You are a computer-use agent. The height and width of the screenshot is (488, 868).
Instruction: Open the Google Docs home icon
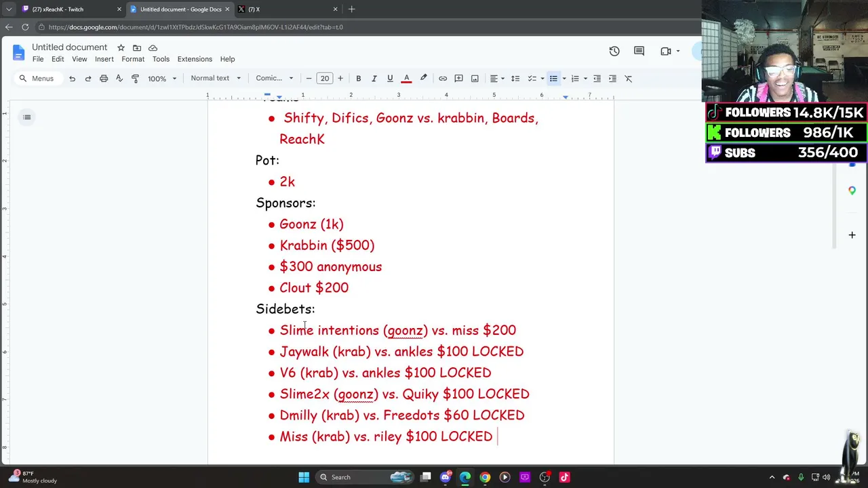pyautogui.click(x=18, y=52)
